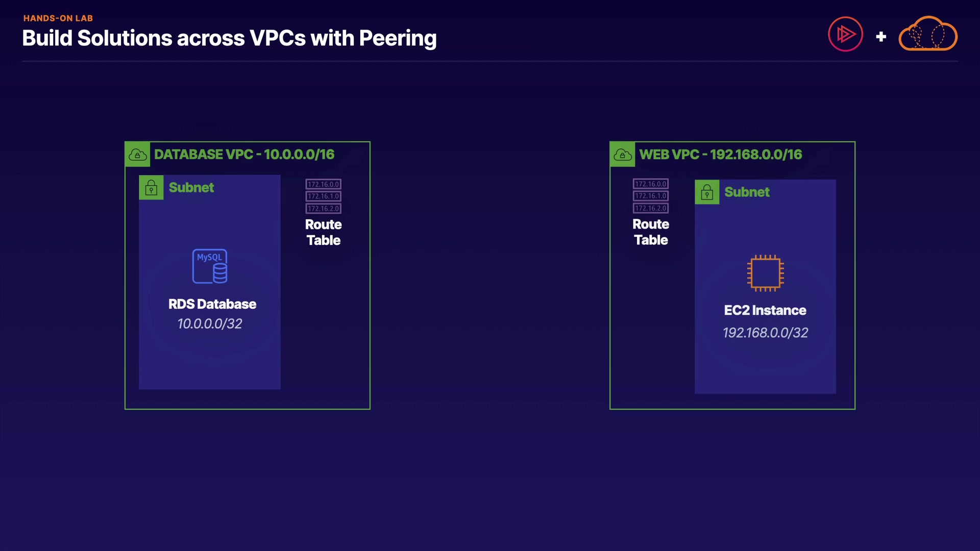Click the 192.168.0.0/32 address text
Viewport: 980px width, 551px height.
point(765,333)
